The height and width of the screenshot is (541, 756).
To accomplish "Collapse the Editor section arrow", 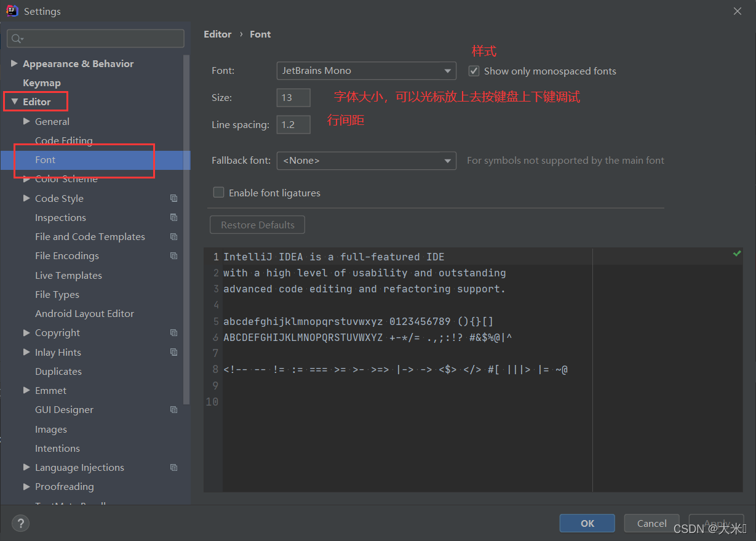I will 14,102.
